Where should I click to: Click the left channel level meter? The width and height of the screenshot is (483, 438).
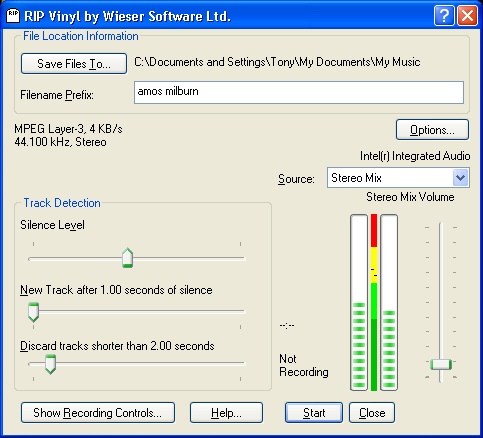359,302
